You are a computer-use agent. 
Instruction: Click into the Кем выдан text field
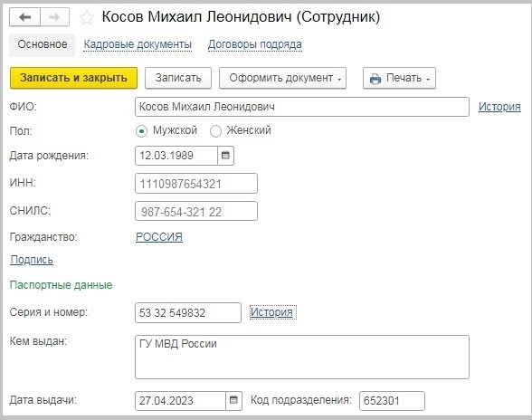302,358
